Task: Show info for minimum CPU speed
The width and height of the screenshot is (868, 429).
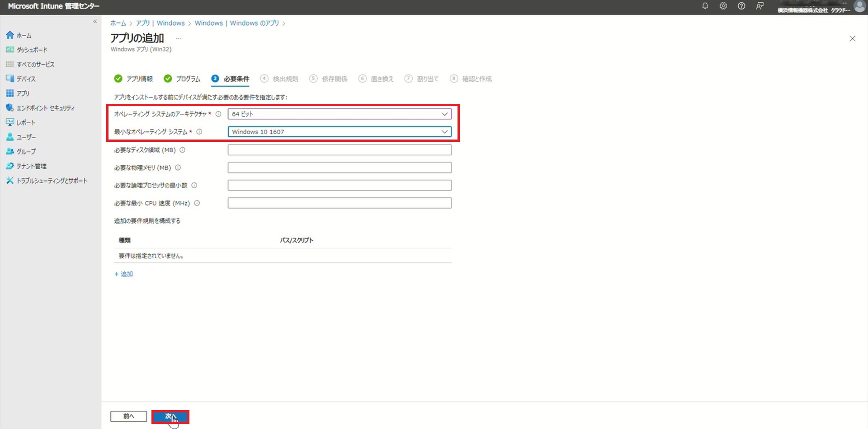Action: click(x=197, y=203)
